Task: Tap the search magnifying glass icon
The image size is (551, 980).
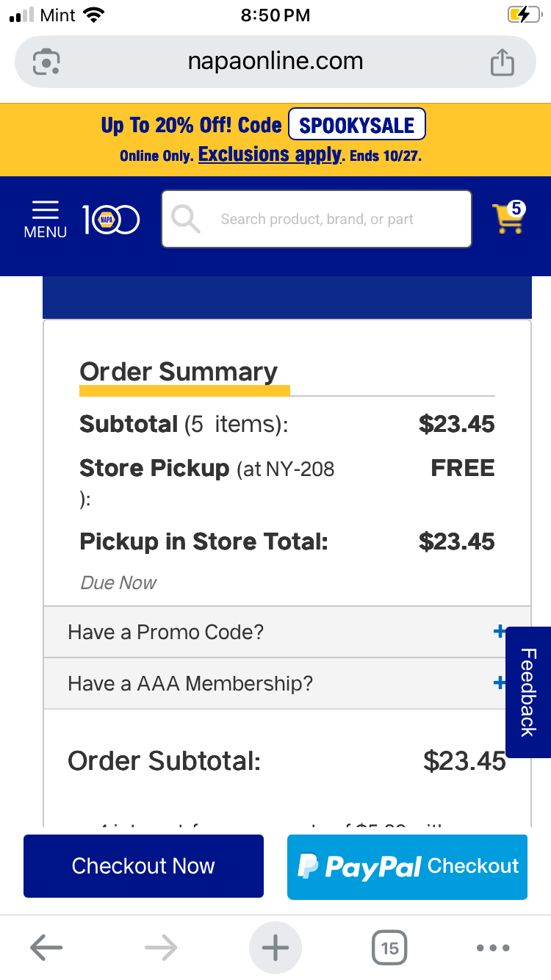Action: [x=186, y=219]
